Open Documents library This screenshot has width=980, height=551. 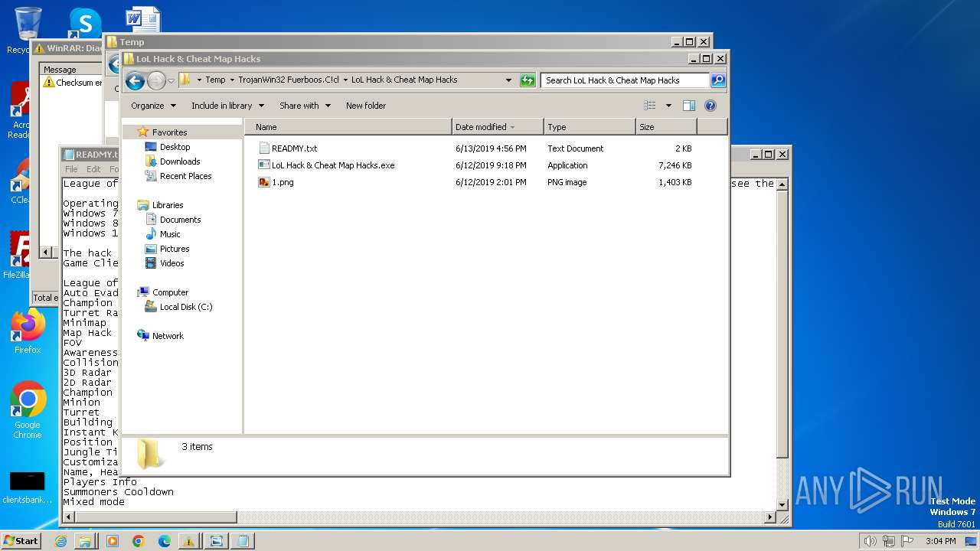point(180,220)
